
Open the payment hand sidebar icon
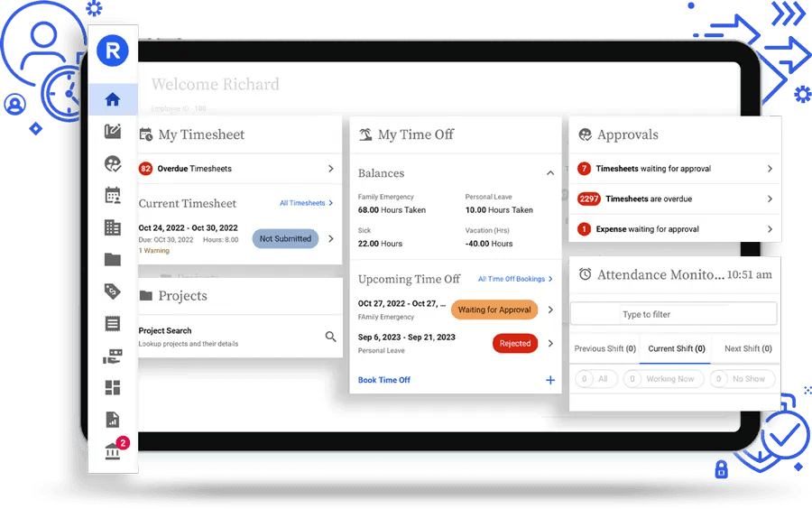pyautogui.click(x=113, y=356)
